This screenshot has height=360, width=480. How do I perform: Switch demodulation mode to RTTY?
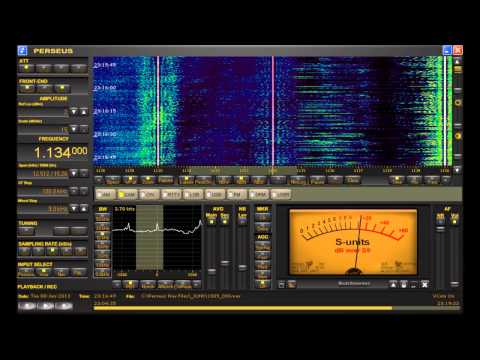[x=171, y=194]
